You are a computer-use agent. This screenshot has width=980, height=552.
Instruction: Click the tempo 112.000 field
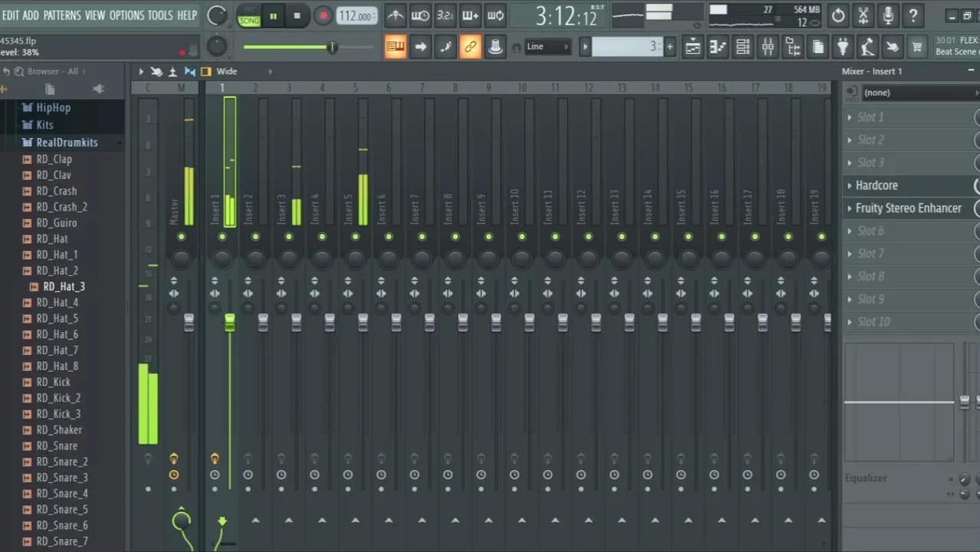[x=357, y=16]
